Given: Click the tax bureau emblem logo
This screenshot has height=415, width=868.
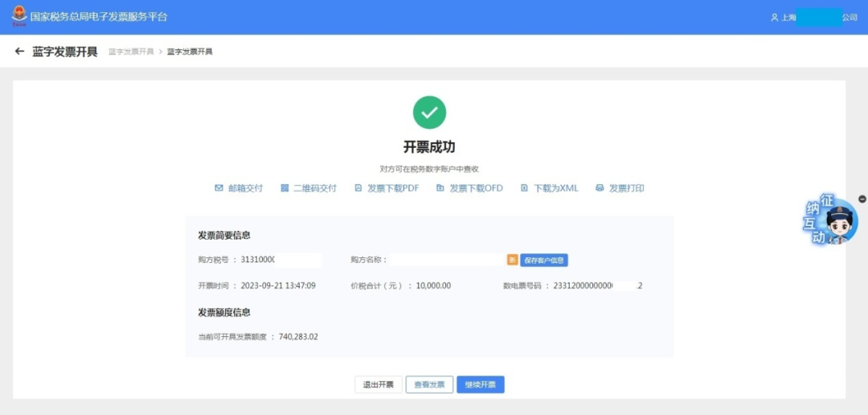Looking at the screenshot, I should coord(18,16).
